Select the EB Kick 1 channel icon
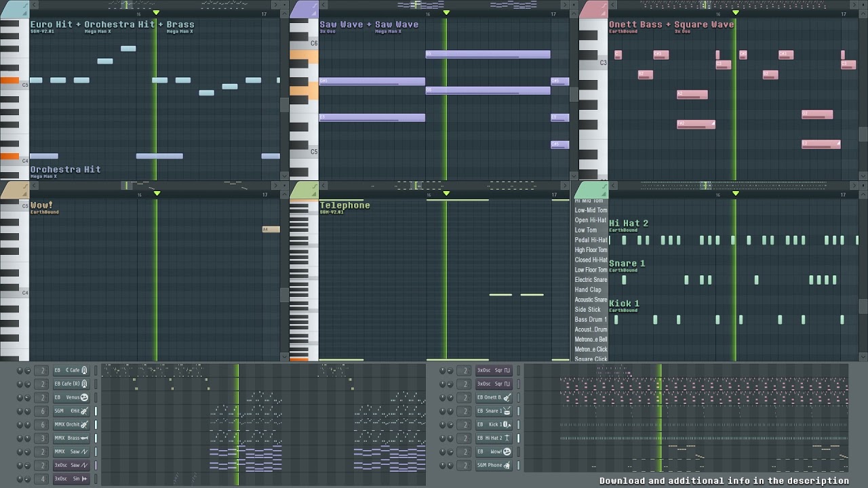The width and height of the screenshot is (868, 488). [x=507, y=424]
